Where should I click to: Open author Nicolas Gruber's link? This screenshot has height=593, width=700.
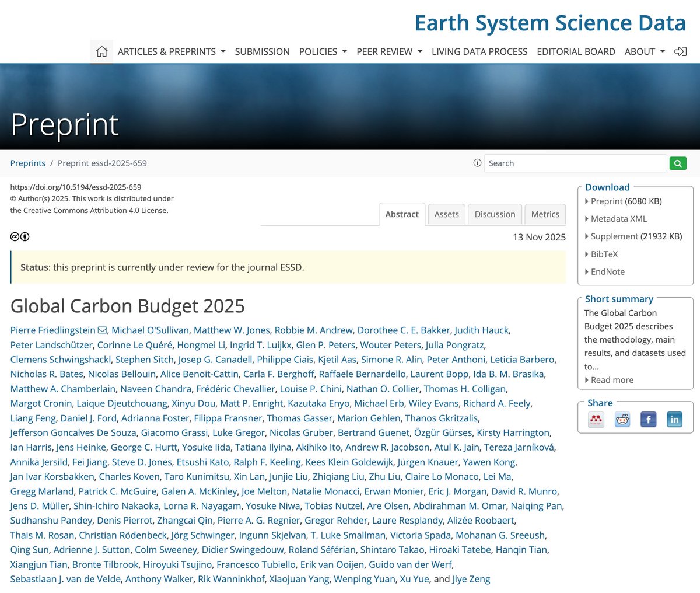click(301, 432)
